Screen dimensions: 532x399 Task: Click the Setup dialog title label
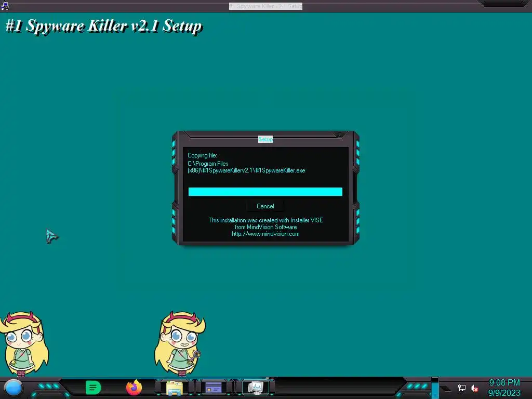[265, 139]
